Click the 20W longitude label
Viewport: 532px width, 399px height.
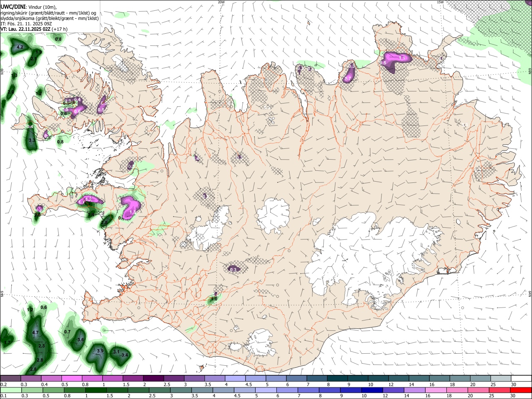coord(222,2)
